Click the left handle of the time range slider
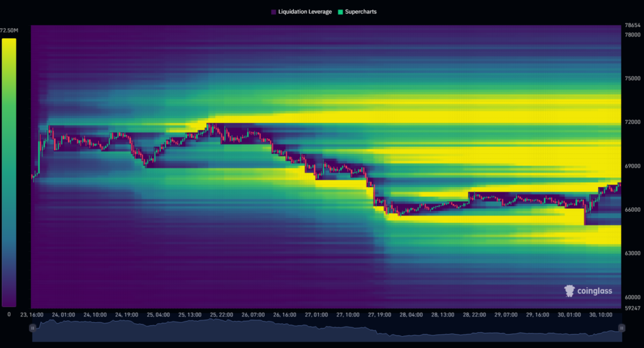This screenshot has height=348, width=644. pyautogui.click(x=32, y=328)
